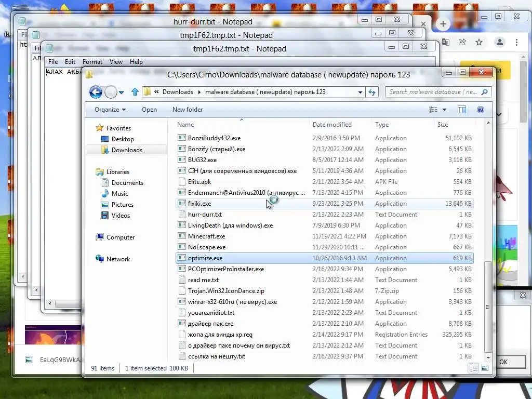Click file list vertical scrollbar down arrow
The image size is (532, 399).
488,357
